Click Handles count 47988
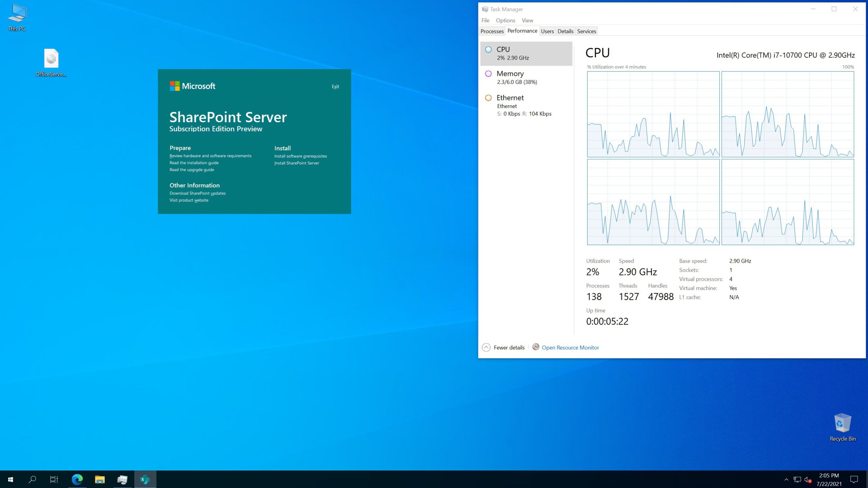The image size is (868, 488). coord(660,297)
